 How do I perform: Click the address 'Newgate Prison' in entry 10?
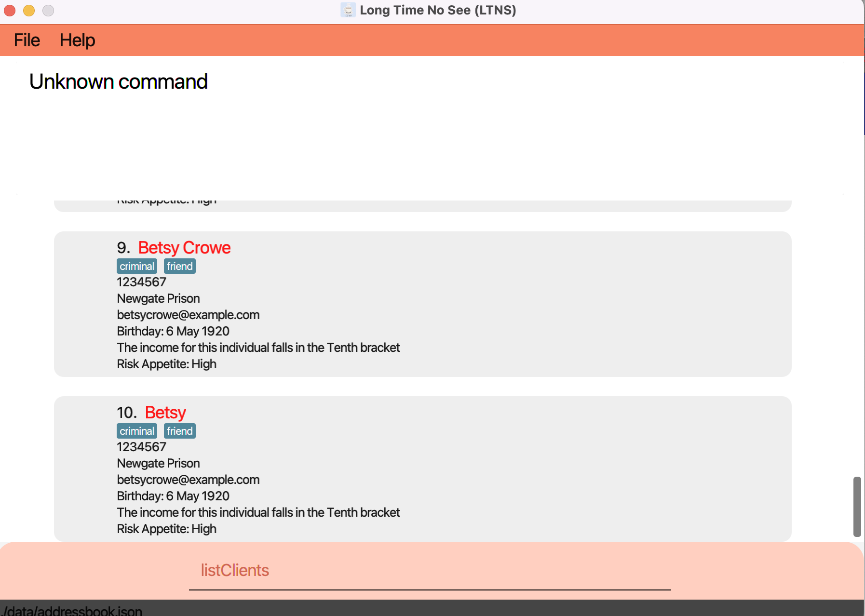coord(158,463)
